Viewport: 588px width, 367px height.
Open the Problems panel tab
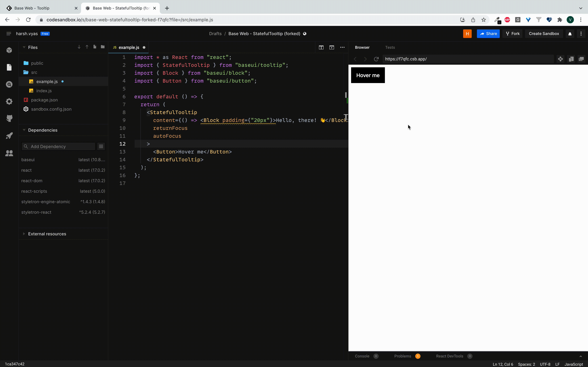(403, 356)
